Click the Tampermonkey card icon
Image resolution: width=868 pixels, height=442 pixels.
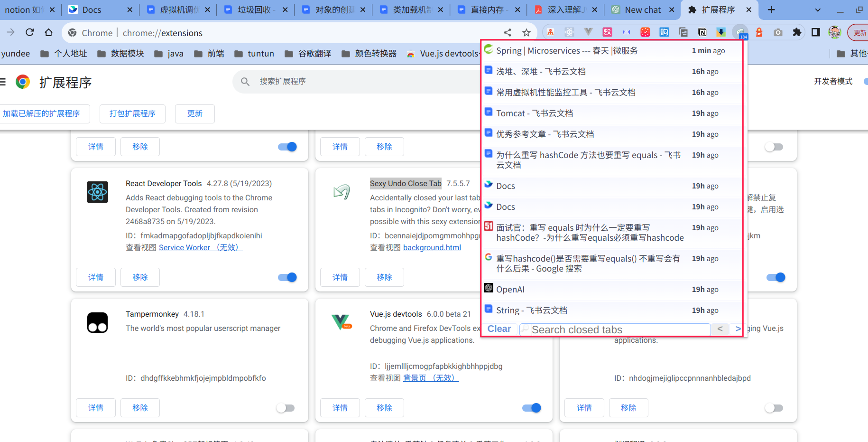pos(97,323)
